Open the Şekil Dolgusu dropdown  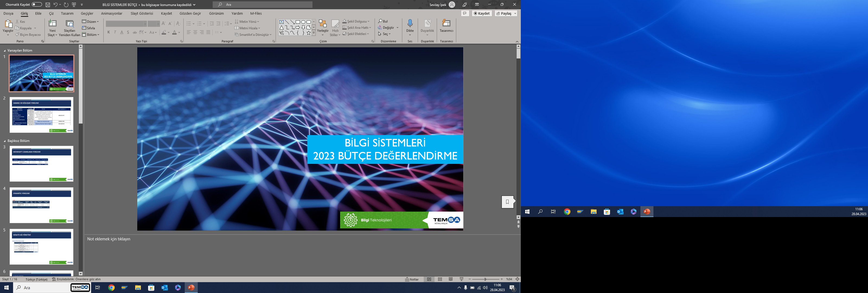tap(356, 21)
